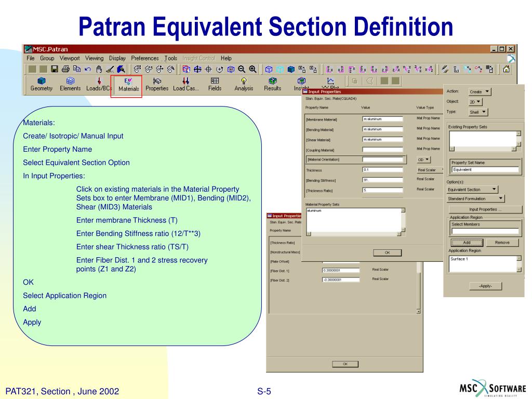532x399 pixels.
Task: Click the wireframe display cube icon
Action: (269, 69)
